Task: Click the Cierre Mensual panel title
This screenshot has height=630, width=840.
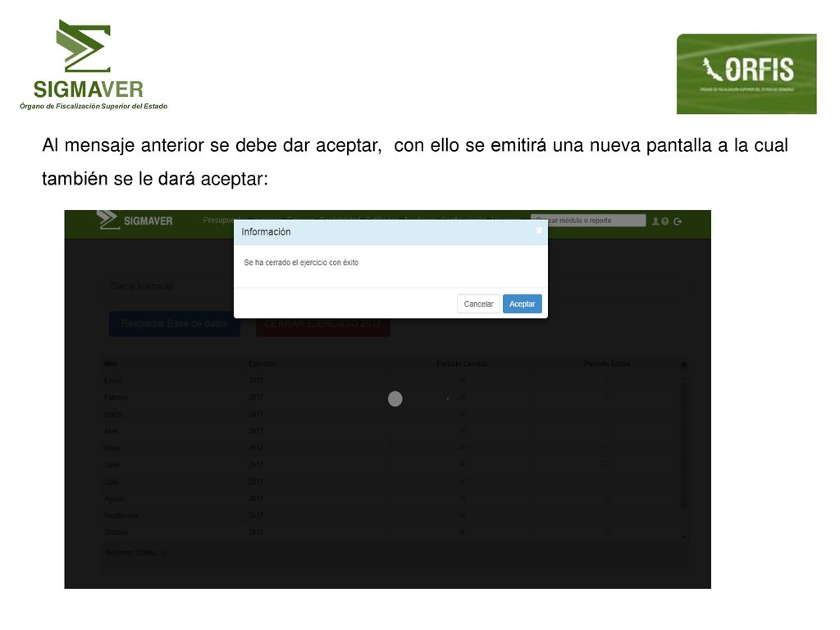Action: (141, 286)
